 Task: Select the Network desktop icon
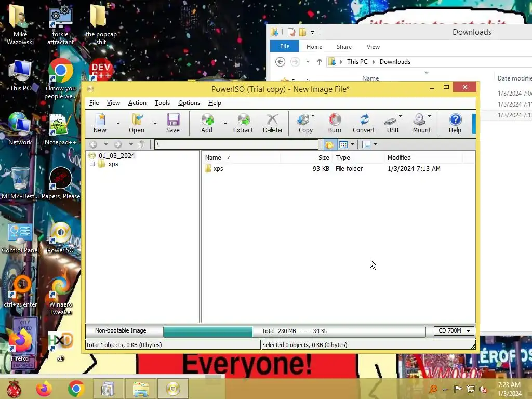[20, 129]
